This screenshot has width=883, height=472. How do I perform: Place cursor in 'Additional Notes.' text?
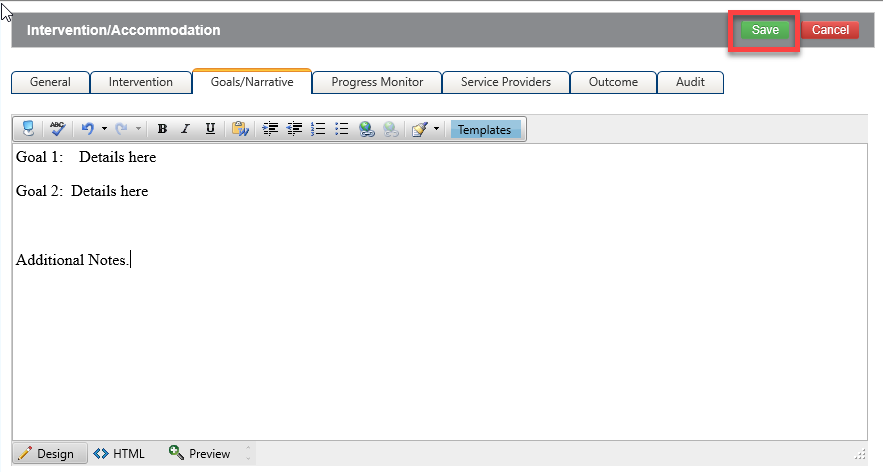(73, 260)
